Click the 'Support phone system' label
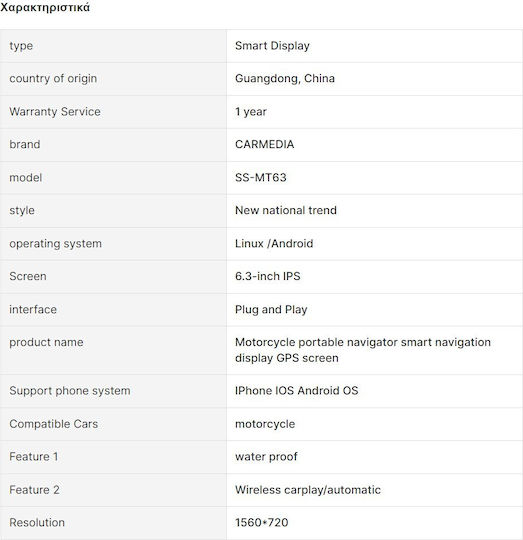Screen dimensions: 523x540 pyautogui.click(x=70, y=391)
